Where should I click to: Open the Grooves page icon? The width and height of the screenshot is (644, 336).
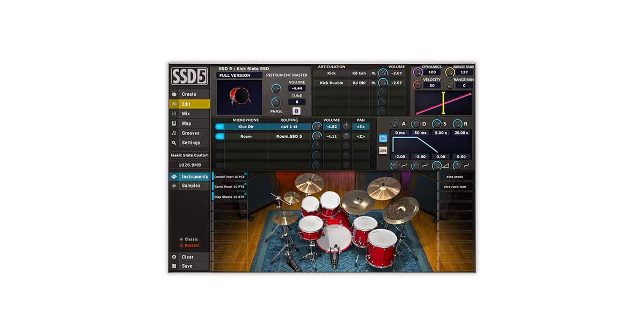point(173,132)
